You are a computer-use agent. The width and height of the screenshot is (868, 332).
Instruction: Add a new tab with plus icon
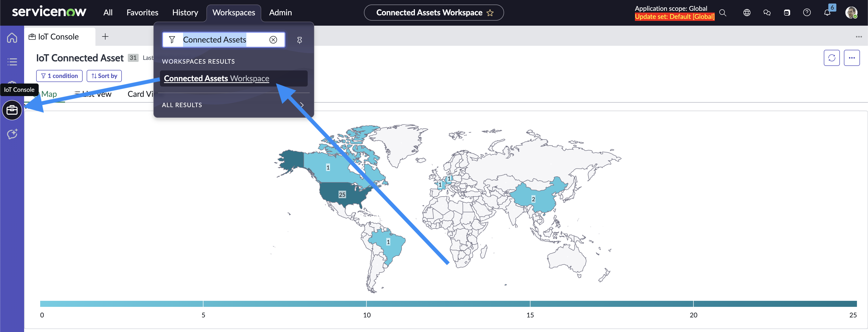(x=105, y=36)
